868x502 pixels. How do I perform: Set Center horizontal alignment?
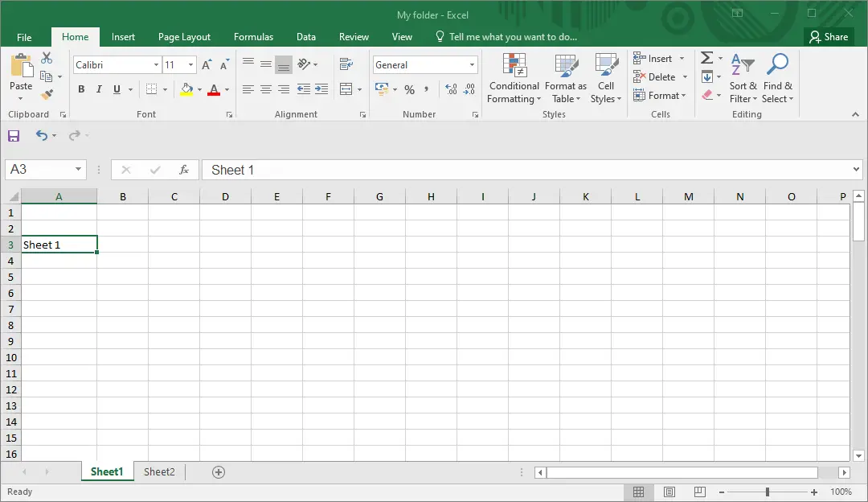(266, 89)
